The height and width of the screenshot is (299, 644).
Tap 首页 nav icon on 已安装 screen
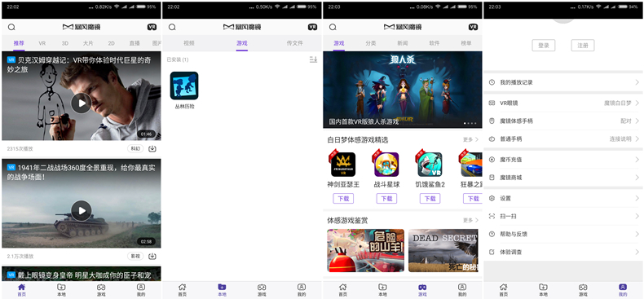[182, 289]
